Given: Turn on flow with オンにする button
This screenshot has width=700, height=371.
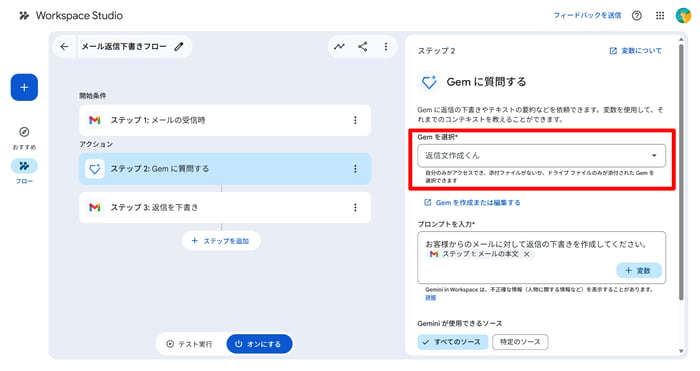Looking at the screenshot, I should click(x=259, y=344).
